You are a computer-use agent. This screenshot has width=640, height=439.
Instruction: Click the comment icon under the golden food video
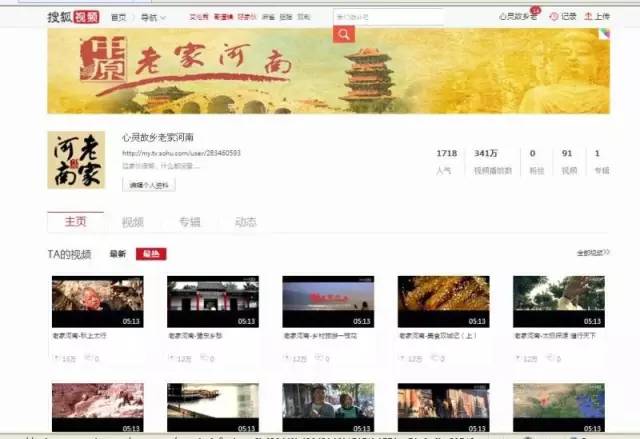(x=434, y=358)
